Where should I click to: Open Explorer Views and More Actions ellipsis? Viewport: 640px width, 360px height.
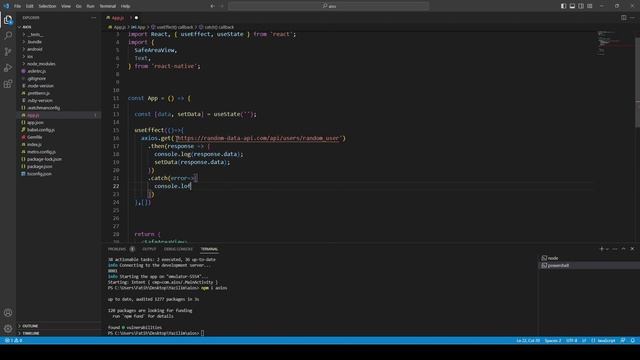93,18
